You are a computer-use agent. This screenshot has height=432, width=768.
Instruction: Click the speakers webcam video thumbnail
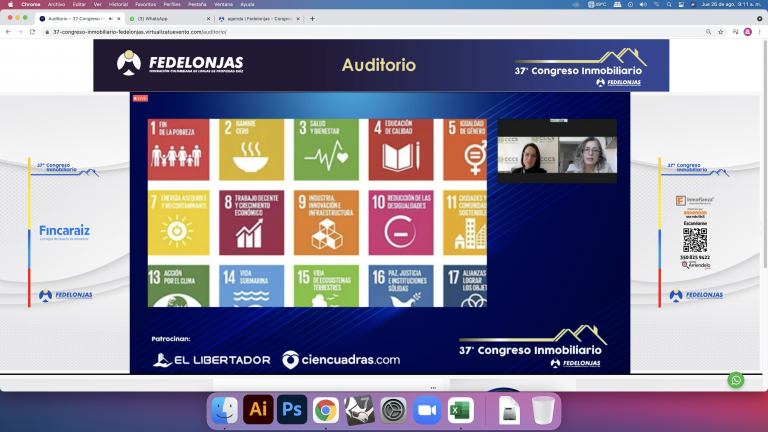[557, 151]
